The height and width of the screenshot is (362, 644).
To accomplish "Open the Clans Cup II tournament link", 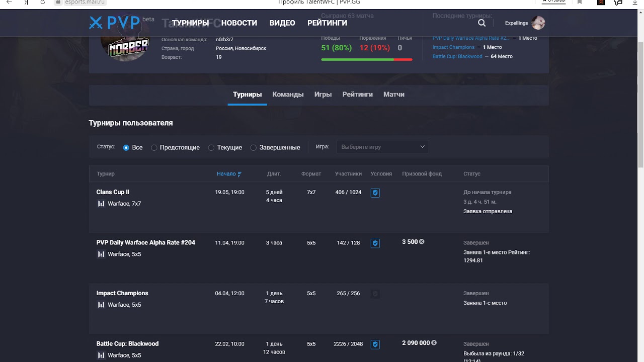I will (113, 192).
